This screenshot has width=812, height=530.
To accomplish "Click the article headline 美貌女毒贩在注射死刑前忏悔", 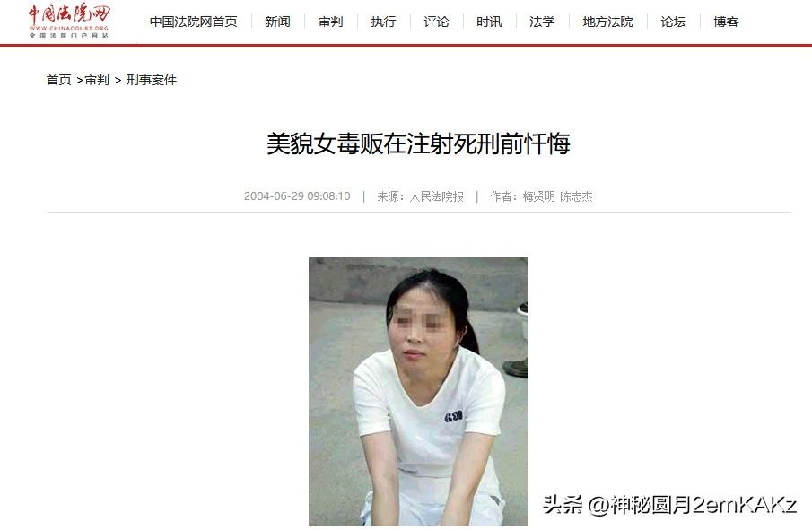I will pos(418,143).
